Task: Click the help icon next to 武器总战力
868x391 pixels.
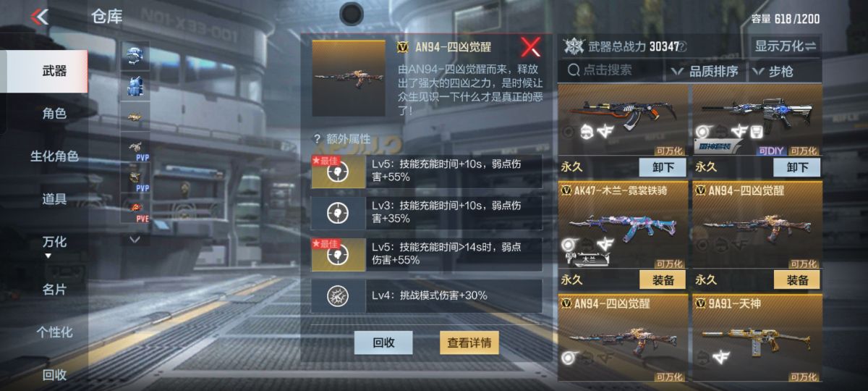Action: click(682, 46)
